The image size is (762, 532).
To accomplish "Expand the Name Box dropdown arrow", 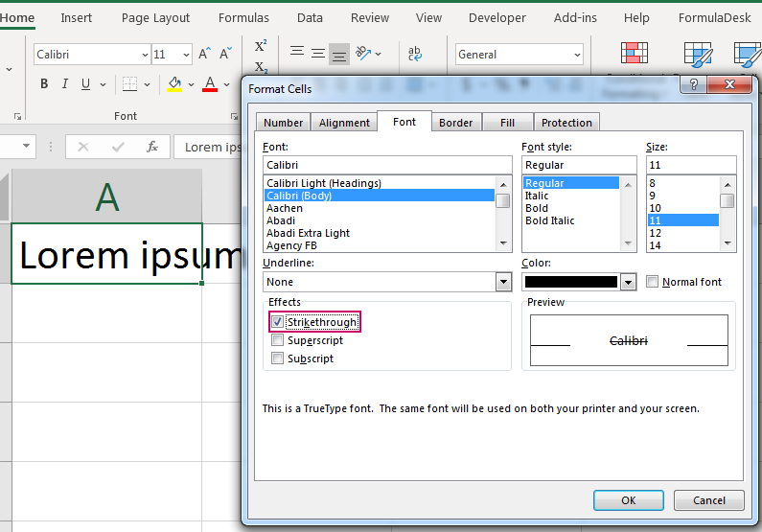I will pos(26,146).
